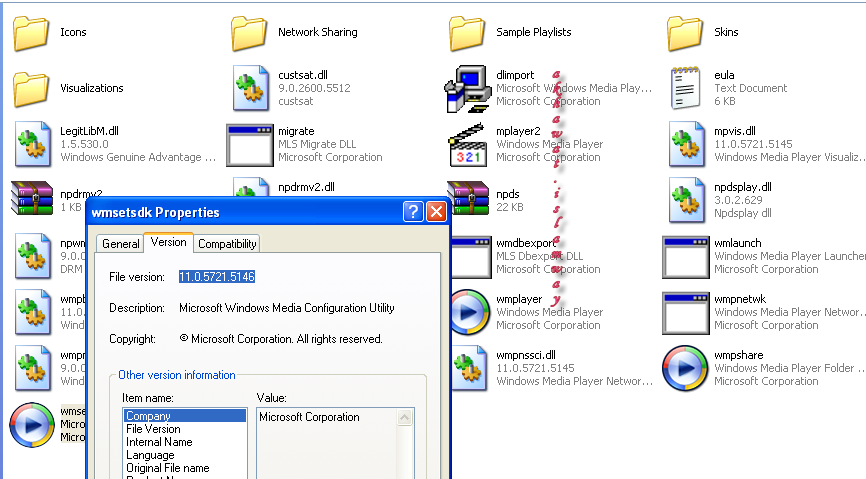The image size is (866, 479).
Task: Select the npdsplay.dll file icon
Action: point(687,200)
